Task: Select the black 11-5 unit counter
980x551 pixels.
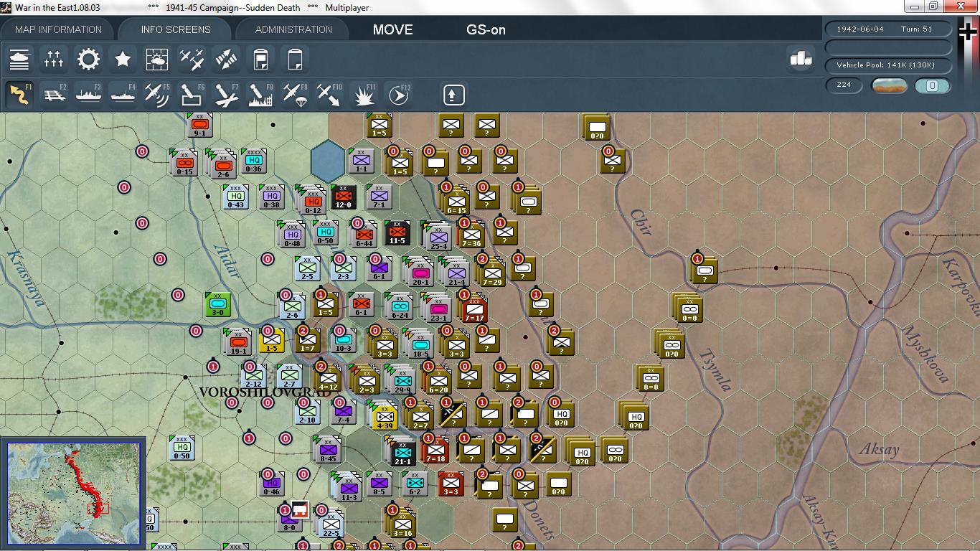Action: coord(397,232)
